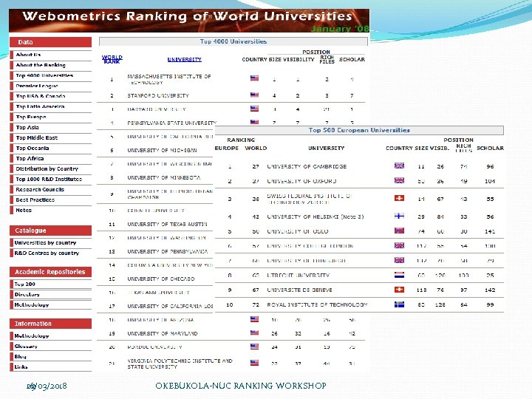Screen dimensions: 532x399
Task: Open the Glossary link
Action: pos(26,346)
